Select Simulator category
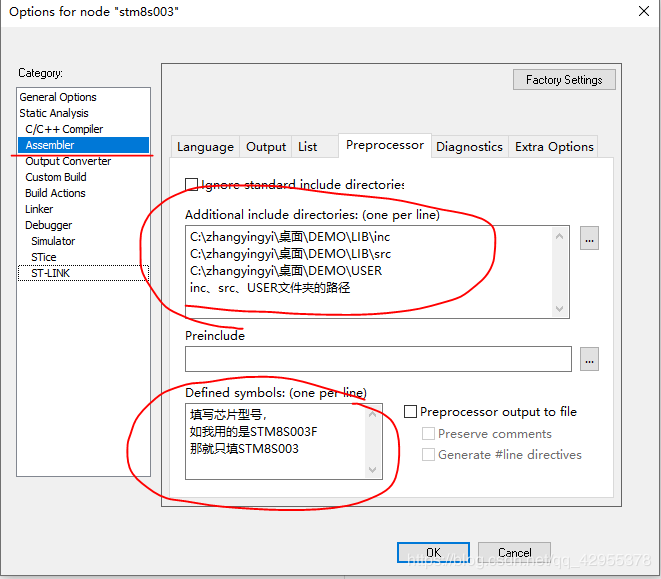Screen dimensions: 661x579 click(53, 241)
